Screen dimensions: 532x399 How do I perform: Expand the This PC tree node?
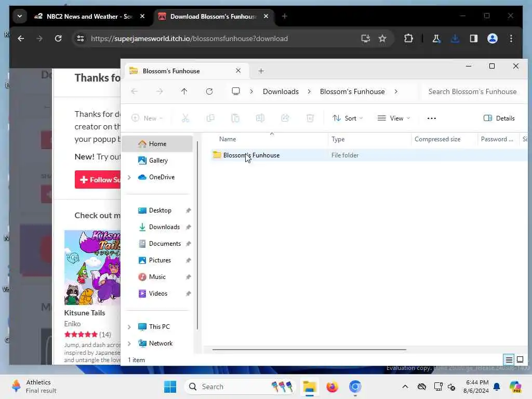[x=129, y=327]
